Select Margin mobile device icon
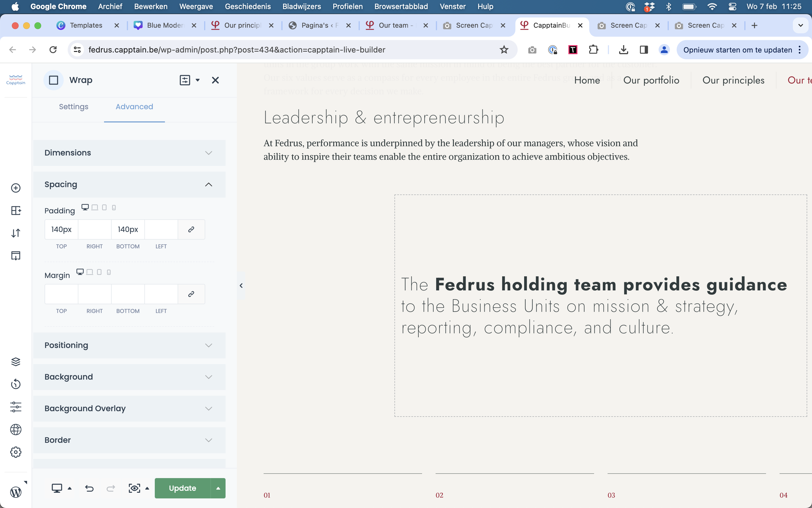 [109, 272]
